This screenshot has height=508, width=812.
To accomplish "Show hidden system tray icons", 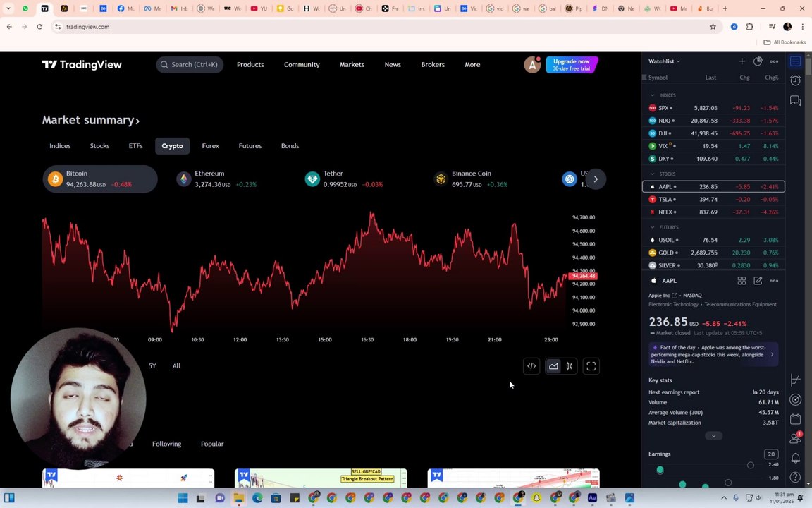I will click(x=723, y=498).
